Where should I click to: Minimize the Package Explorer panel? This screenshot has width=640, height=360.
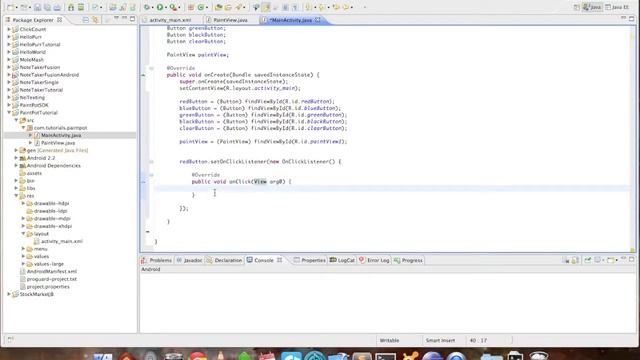click(124, 19)
